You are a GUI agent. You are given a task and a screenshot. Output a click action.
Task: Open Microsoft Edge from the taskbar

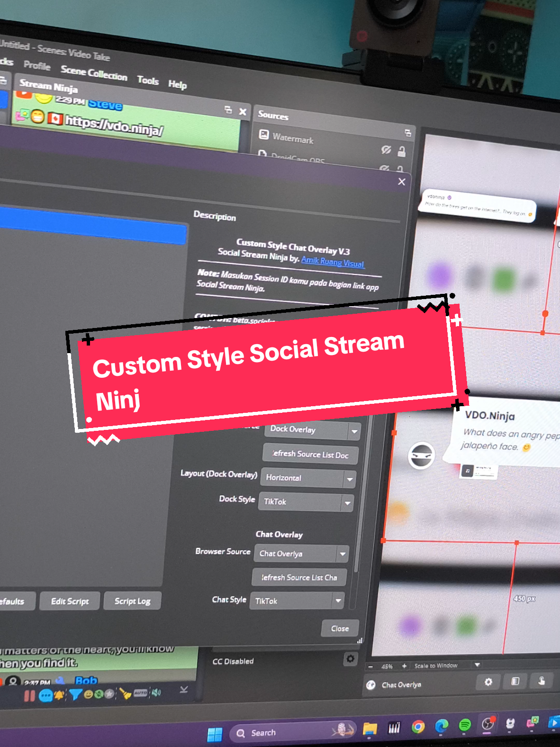click(x=442, y=726)
